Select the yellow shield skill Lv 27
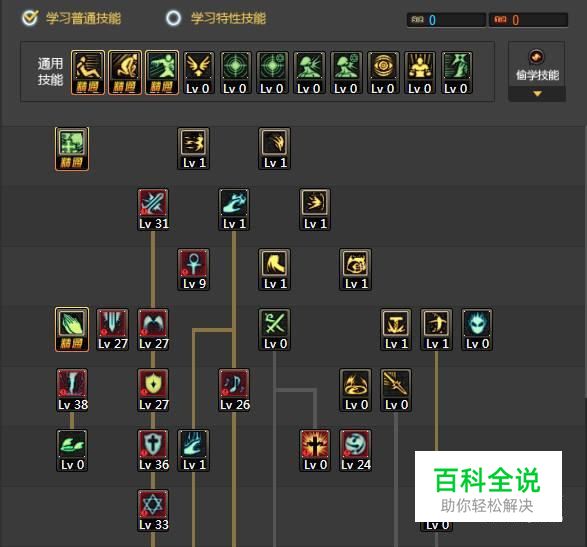Screen dimensions: 587x547 (153, 391)
